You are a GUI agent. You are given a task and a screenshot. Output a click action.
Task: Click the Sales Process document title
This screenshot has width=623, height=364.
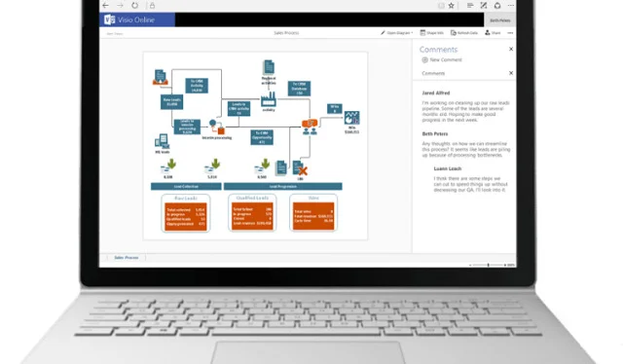click(286, 33)
